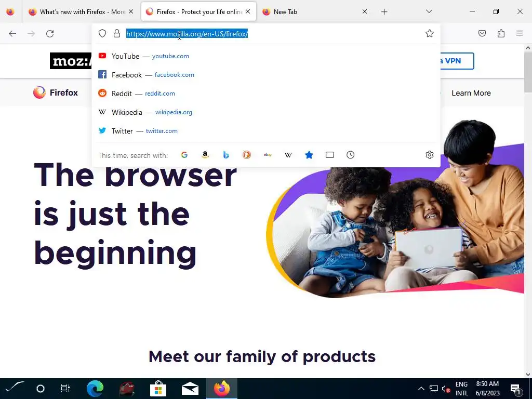Click the Mozilla VPN button
The height and width of the screenshot is (399, 532).
tap(457, 61)
